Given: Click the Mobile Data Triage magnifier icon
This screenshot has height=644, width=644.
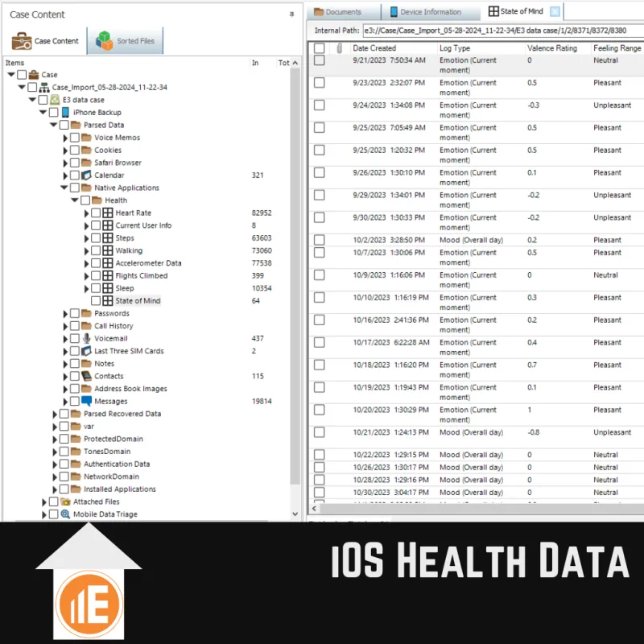Looking at the screenshot, I should coord(65,514).
